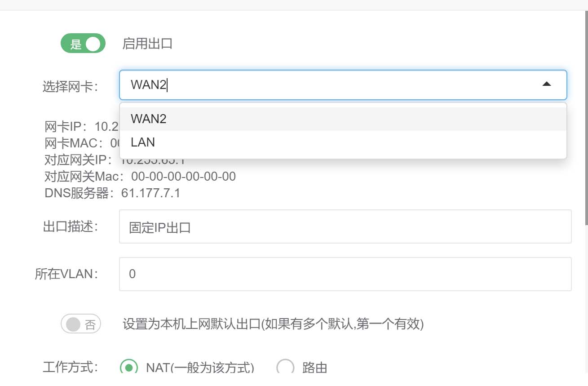The image size is (588, 386).
Task: Disable the 启用出口 switch
Action: [x=83, y=44]
